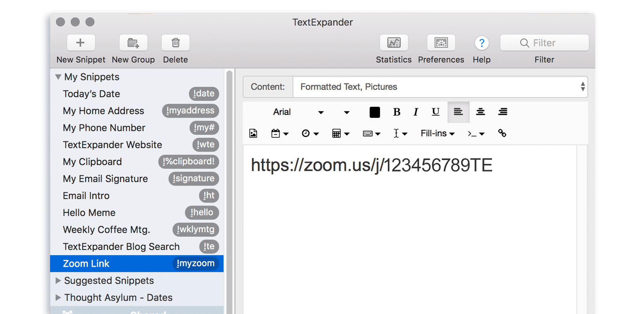Open the keyboard key insert menu
Image resolution: width=644 pixels, height=314 pixels.
371,134
